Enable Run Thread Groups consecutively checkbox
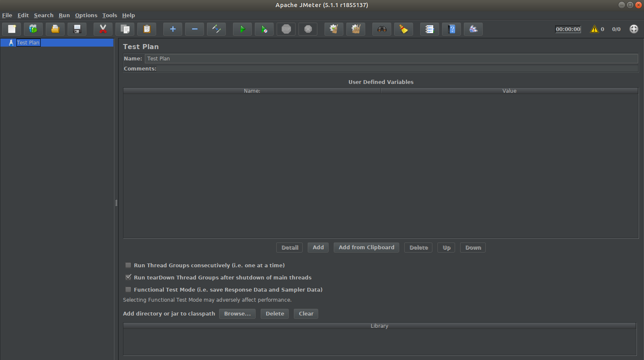644x360 pixels. tap(128, 265)
